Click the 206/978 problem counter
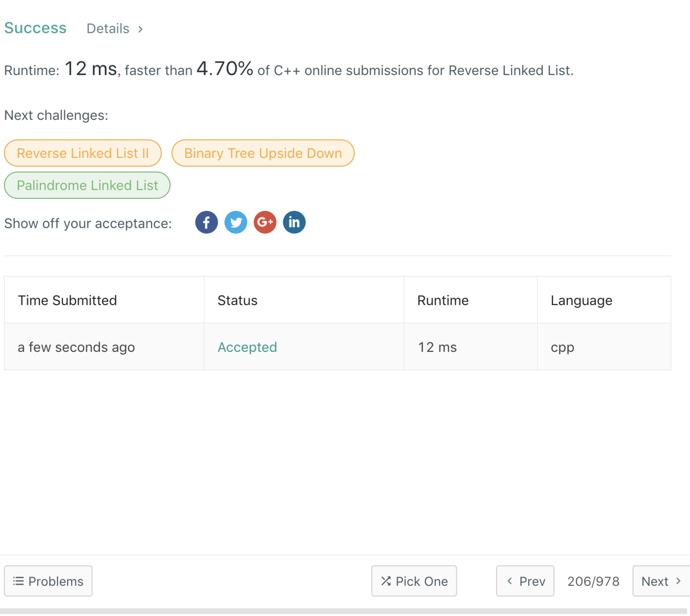Viewport: 690px width, 616px height. pos(593,581)
